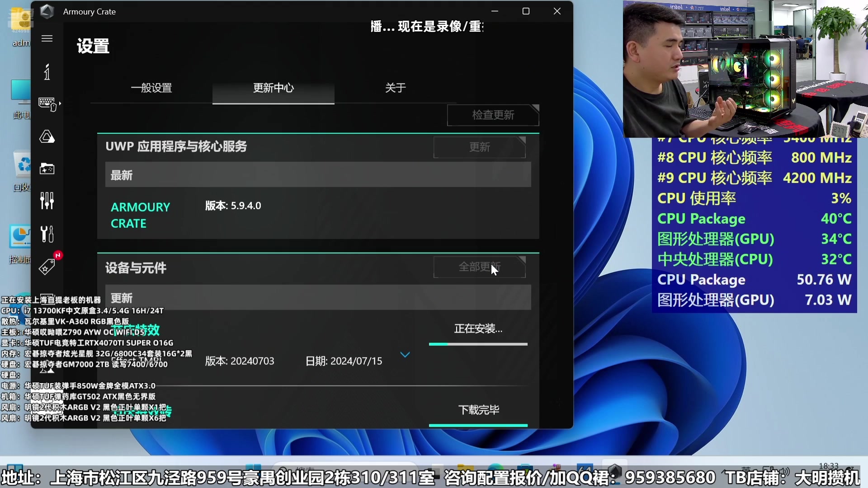Screen dimensions: 868x488
Task: Switch to the 一般设置 tab
Action: coord(151,88)
